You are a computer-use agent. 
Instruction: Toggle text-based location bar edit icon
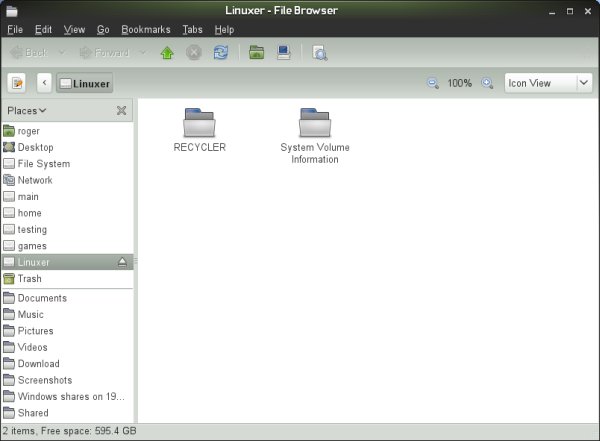click(17, 83)
